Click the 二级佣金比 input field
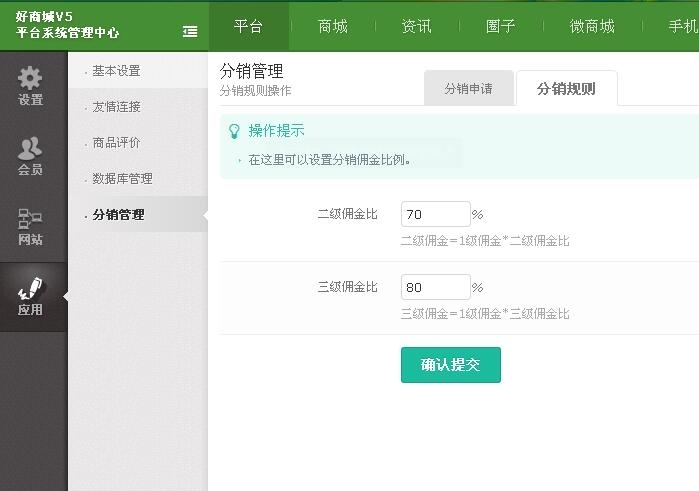 tap(436, 215)
